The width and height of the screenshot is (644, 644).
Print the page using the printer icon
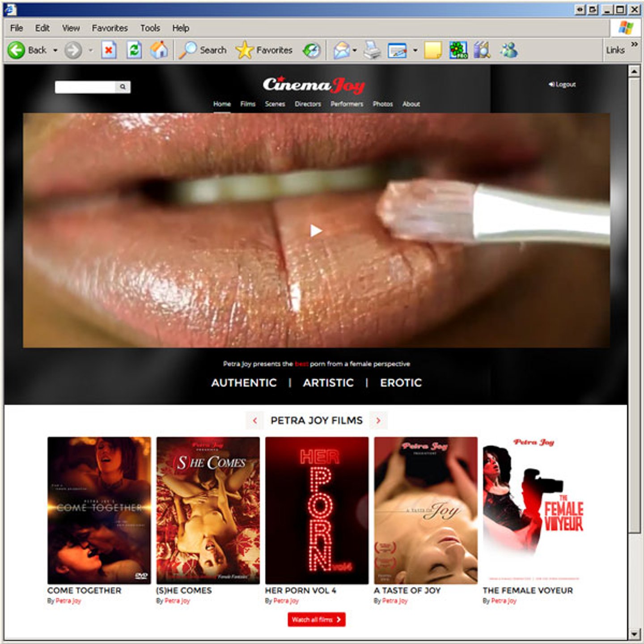click(x=372, y=50)
